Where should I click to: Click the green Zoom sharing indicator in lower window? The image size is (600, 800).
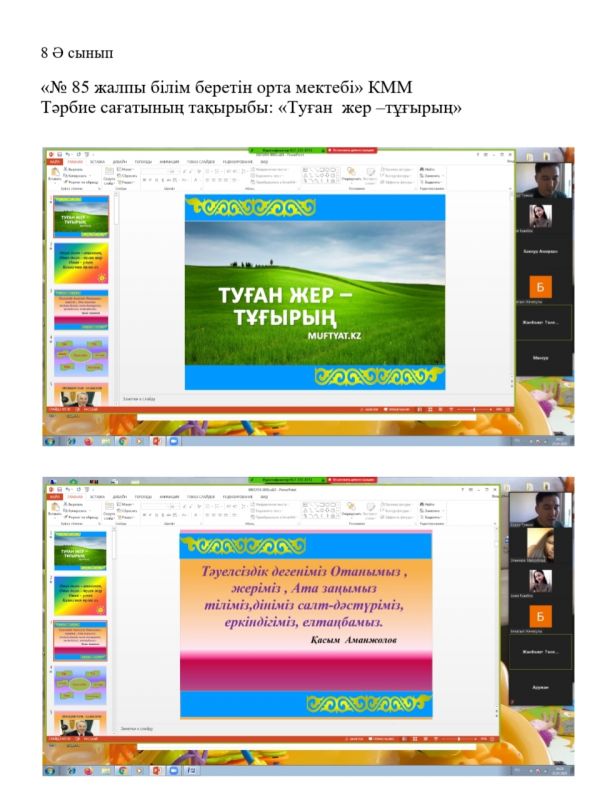pyautogui.click(x=282, y=480)
